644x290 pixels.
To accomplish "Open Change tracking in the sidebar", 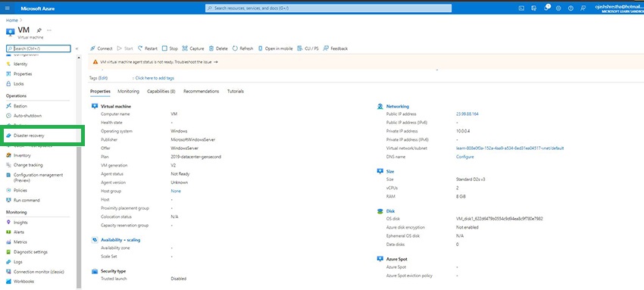I will [x=28, y=165].
